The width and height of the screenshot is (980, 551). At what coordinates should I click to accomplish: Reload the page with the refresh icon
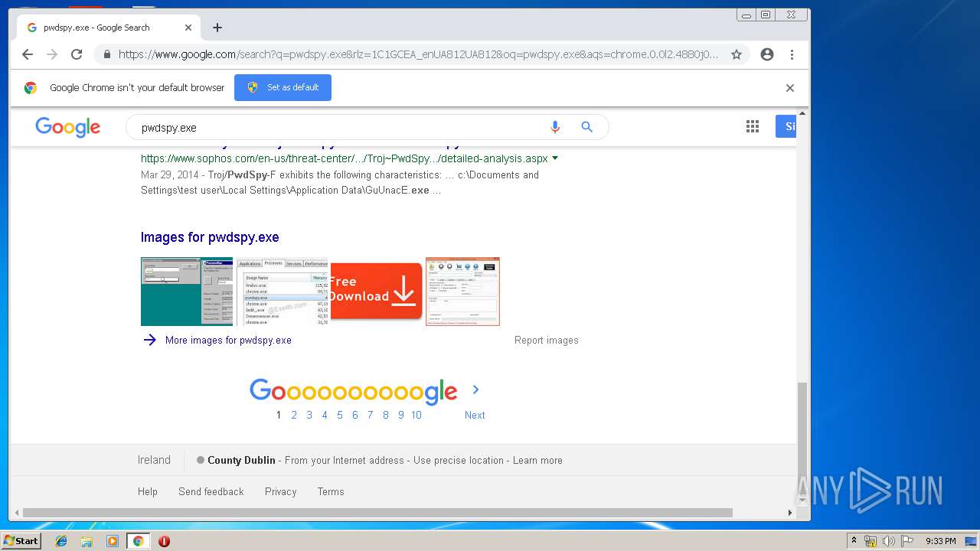(x=77, y=54)
